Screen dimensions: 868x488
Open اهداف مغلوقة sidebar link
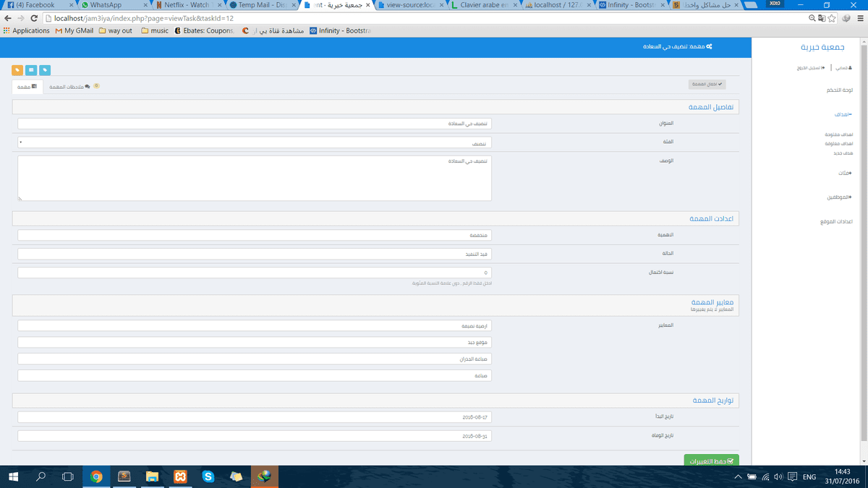coord(839,144)
